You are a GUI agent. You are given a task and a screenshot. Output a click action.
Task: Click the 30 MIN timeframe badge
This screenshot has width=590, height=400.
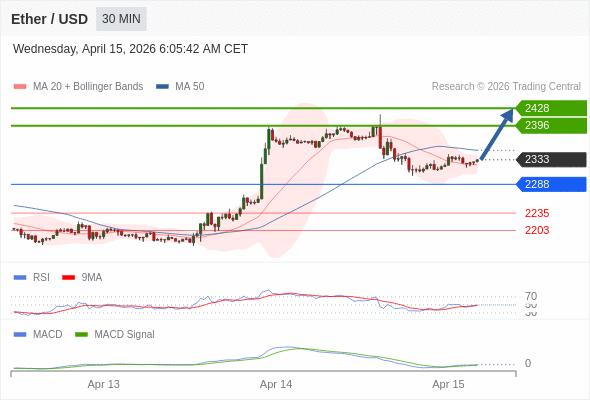(x=121, y=19)
